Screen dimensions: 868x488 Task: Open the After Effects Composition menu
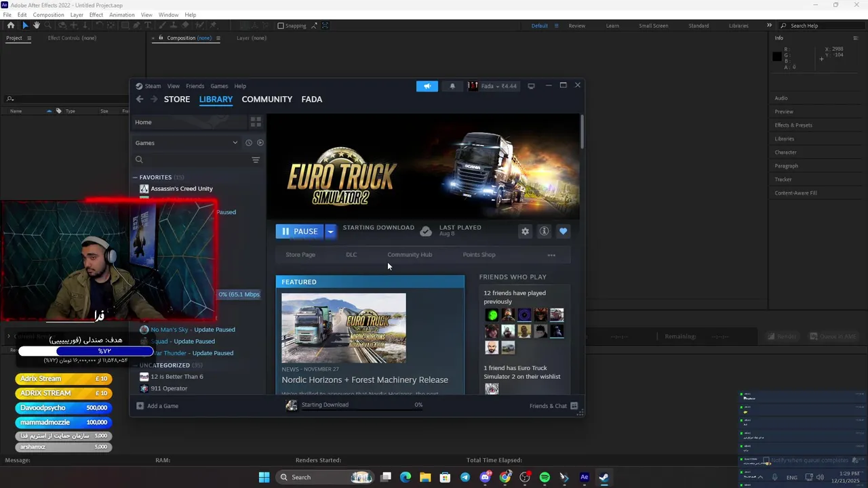click(48, 15)
